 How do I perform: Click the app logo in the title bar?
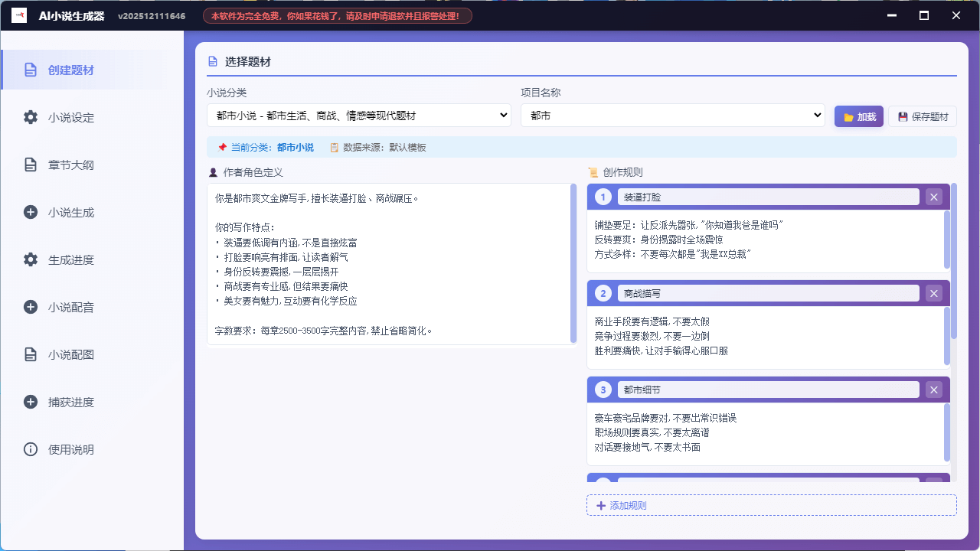[19, 15]
